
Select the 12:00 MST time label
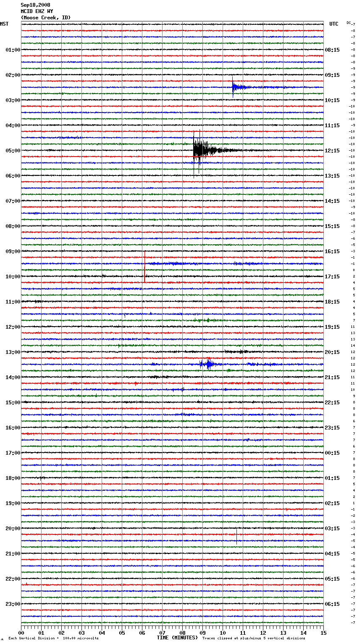pyautogui.click(x=13, y=327)
